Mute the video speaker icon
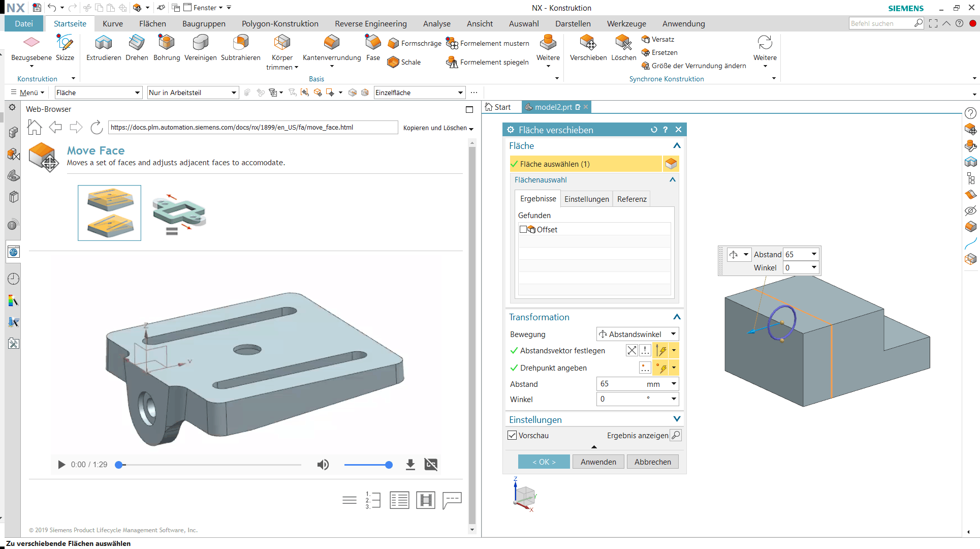 click(x=323, y=465)
